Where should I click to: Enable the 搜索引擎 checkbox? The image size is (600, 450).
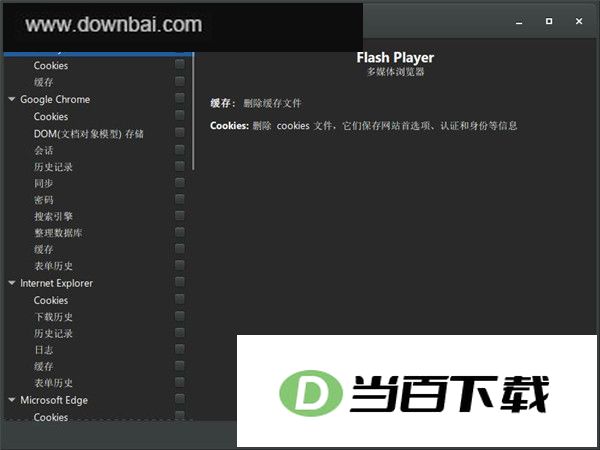(x=179, y=215)
